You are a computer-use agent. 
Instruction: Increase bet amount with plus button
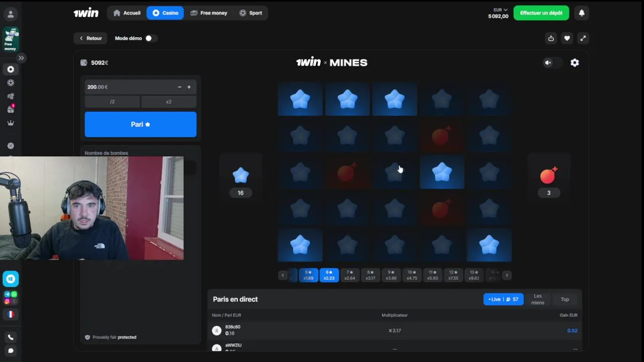click(189, 87)
